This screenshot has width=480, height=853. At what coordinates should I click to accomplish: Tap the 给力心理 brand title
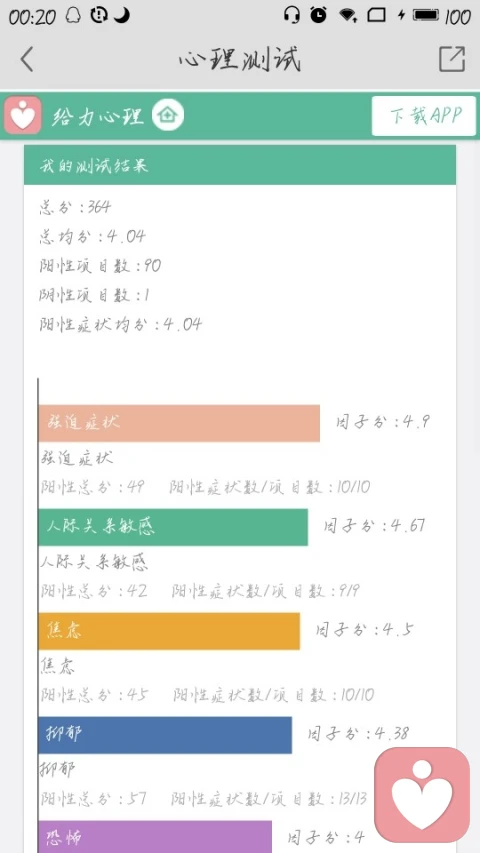pyautogui.click(x=98, y=116)
